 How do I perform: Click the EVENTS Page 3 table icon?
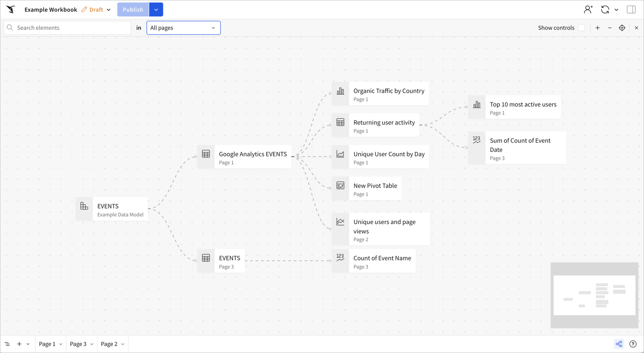(x=206, y=258)
